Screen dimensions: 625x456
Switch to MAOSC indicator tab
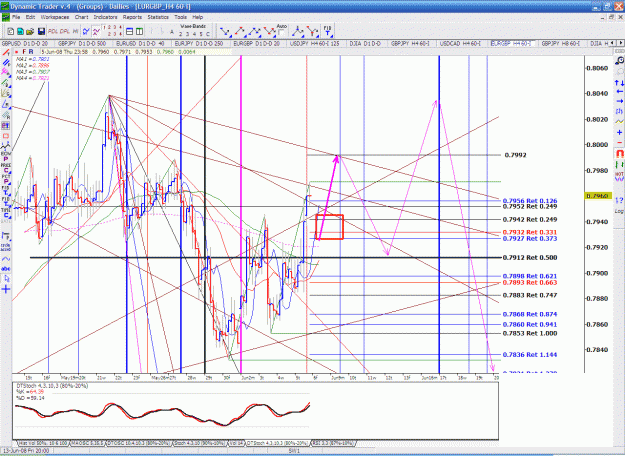pos(87,443)
